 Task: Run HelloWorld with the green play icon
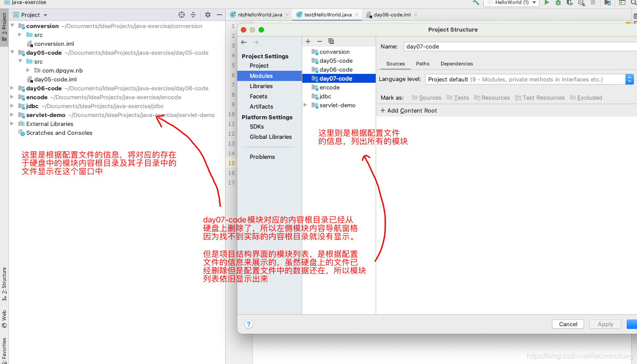547,2
